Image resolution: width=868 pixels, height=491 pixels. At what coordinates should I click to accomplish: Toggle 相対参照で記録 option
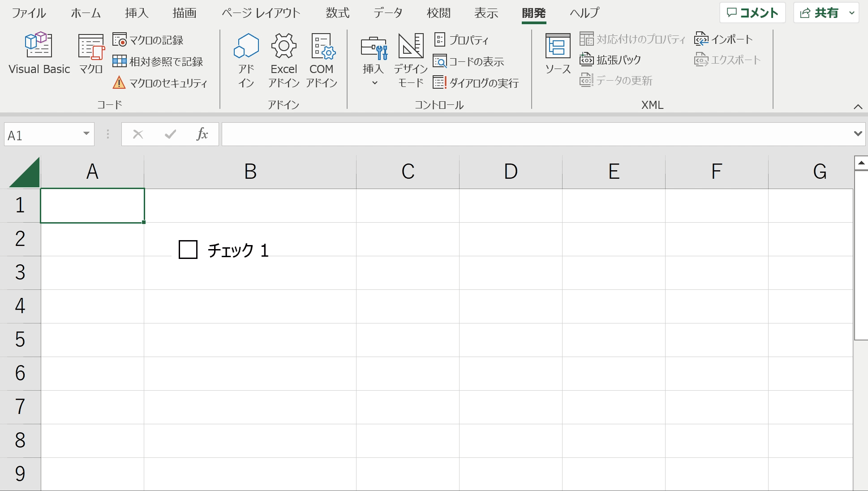pyautogui.click(x=158, y=61)
